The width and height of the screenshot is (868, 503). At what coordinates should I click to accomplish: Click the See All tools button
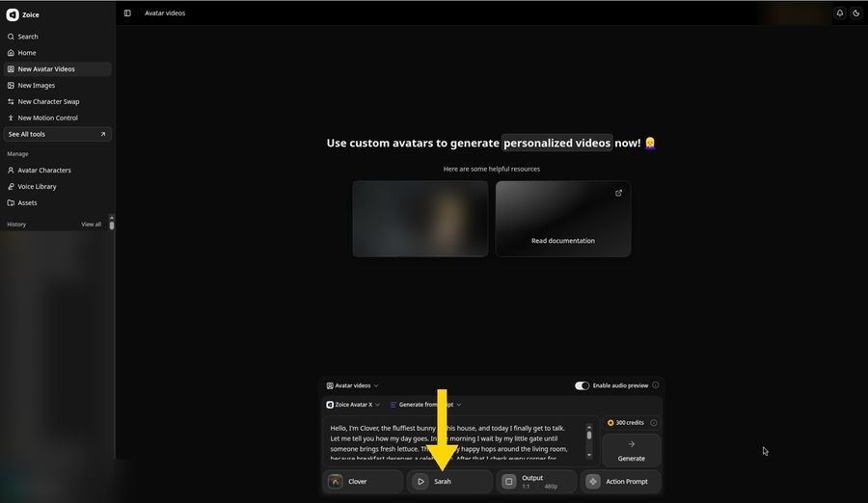(x=57, y=134)
